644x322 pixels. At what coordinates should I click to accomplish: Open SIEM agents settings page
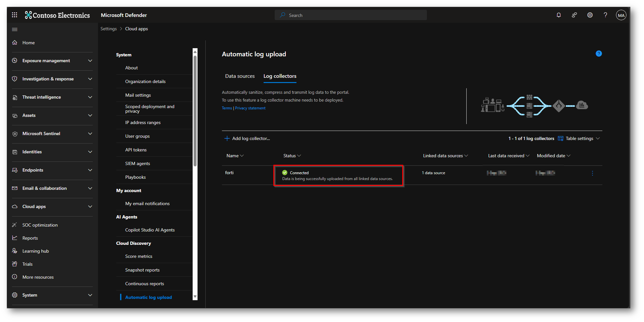click(x=138, y=164)
